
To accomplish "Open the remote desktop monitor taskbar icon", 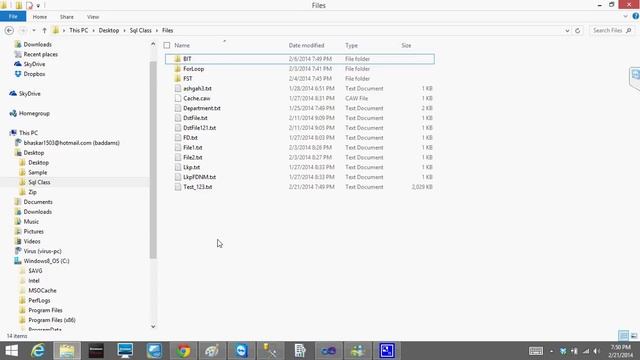I will pos(125,351).
